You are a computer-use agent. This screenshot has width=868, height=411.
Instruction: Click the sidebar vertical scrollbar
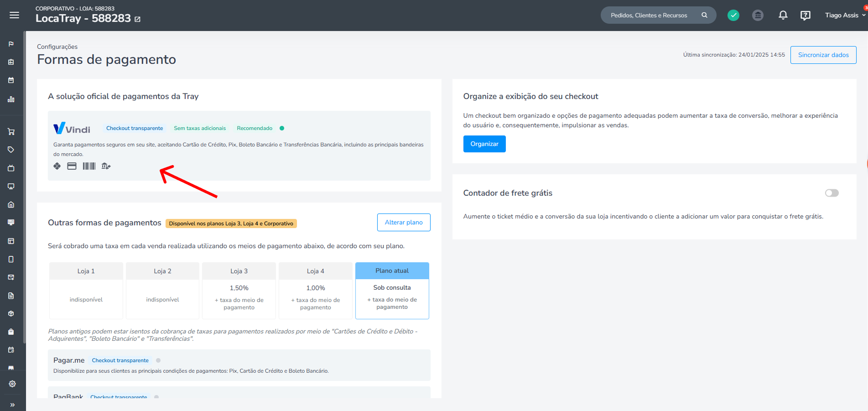pos(24,187)
